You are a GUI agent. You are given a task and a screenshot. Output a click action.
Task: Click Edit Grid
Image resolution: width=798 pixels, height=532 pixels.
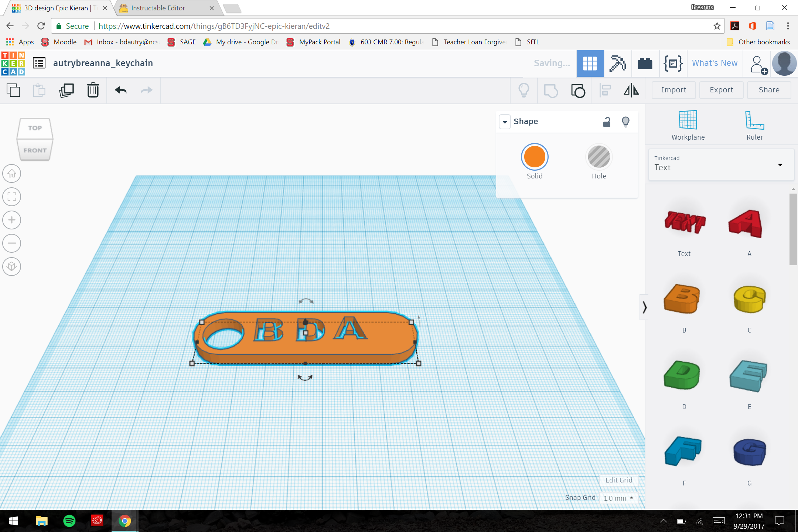tap(619, 480)
